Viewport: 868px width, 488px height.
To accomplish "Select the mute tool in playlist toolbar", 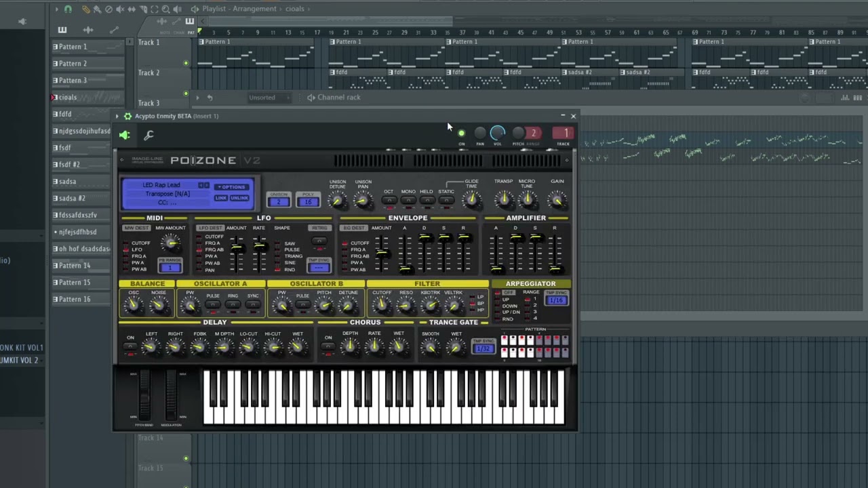I will (x=120, y=9).
